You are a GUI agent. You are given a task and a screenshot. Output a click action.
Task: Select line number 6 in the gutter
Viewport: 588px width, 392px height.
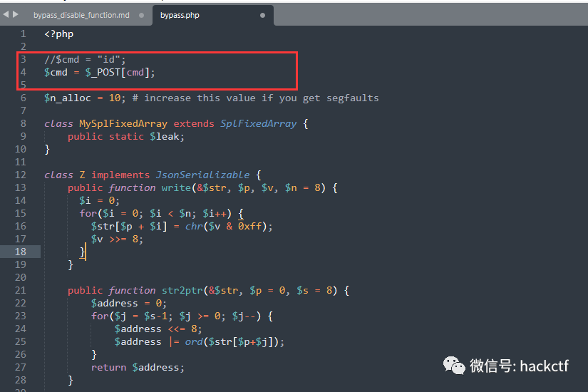tap(24, 98)
